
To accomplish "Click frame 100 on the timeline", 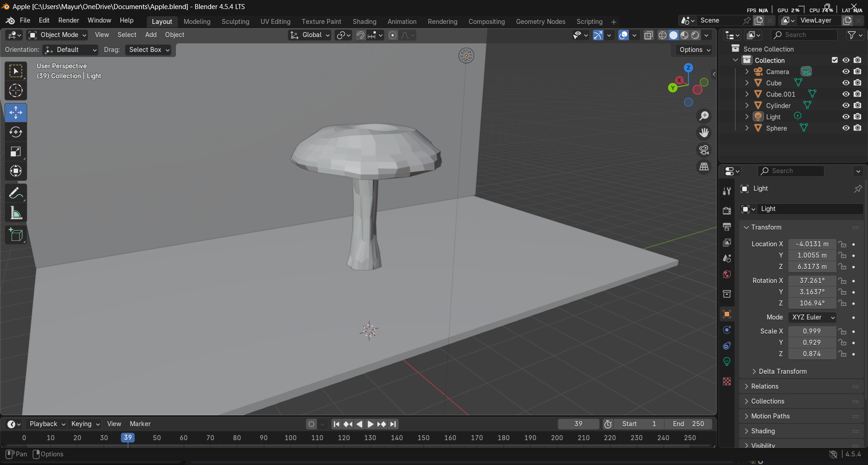I will point(290,437).
